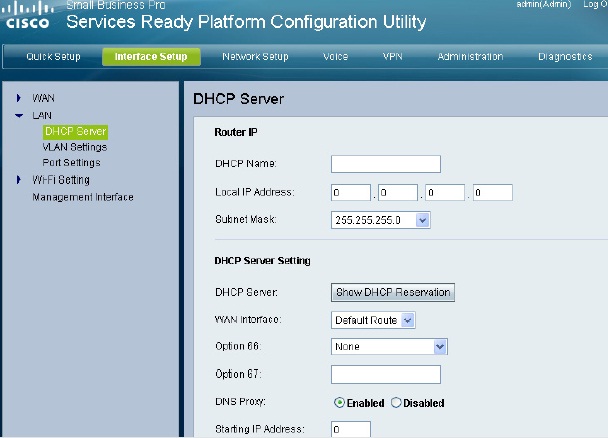The height and width of the screenshot is (438, 608).
Task: Open Port Settings in sidebar
Action: [71, 163]
